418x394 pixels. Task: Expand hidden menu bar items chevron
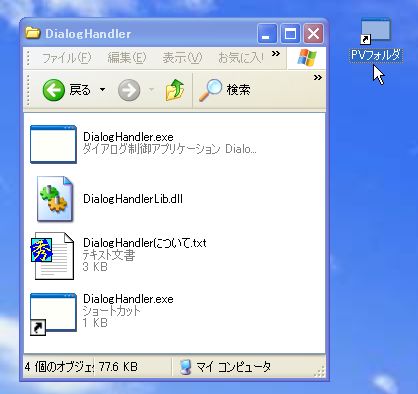coord(276,54)
